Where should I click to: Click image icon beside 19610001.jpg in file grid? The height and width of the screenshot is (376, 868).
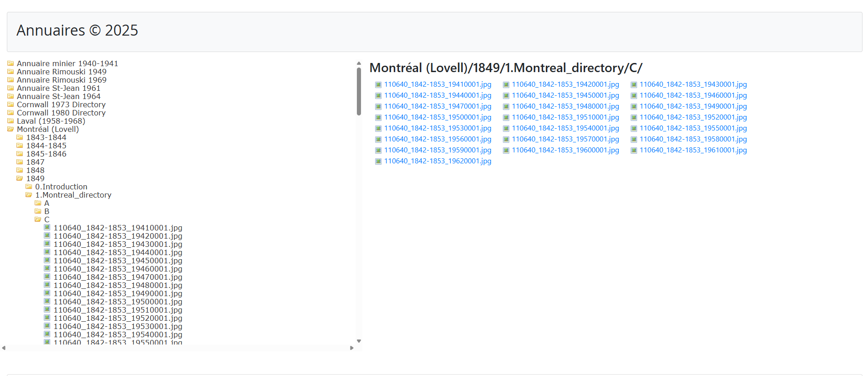coord(633,151)
